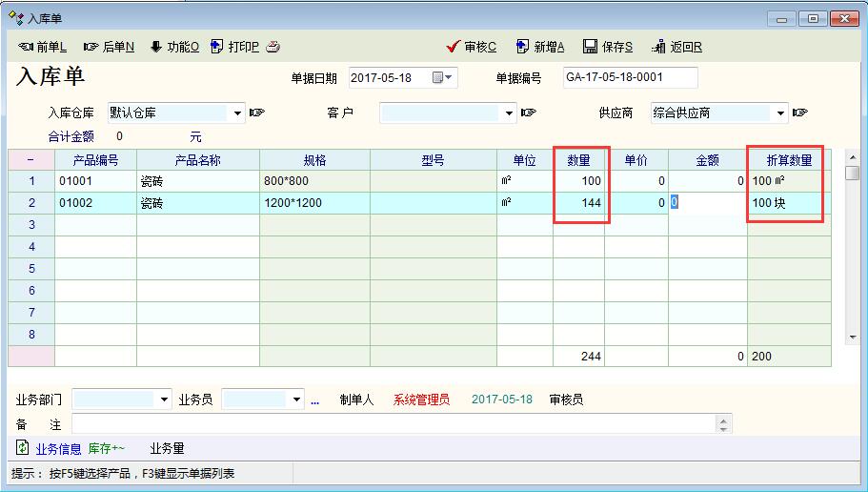Open the 供应商 supplier dropdown
868x492 pixels.
[x=781, y=113]
